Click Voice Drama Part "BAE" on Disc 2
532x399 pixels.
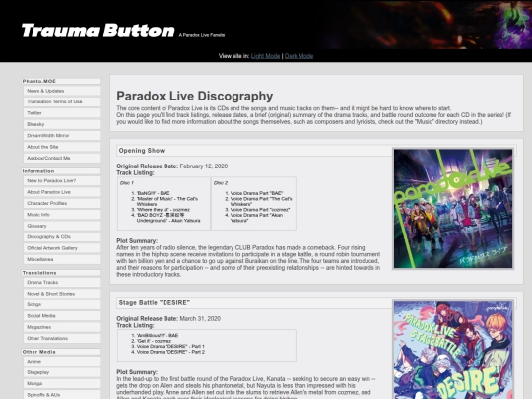[x=256, y=193]
